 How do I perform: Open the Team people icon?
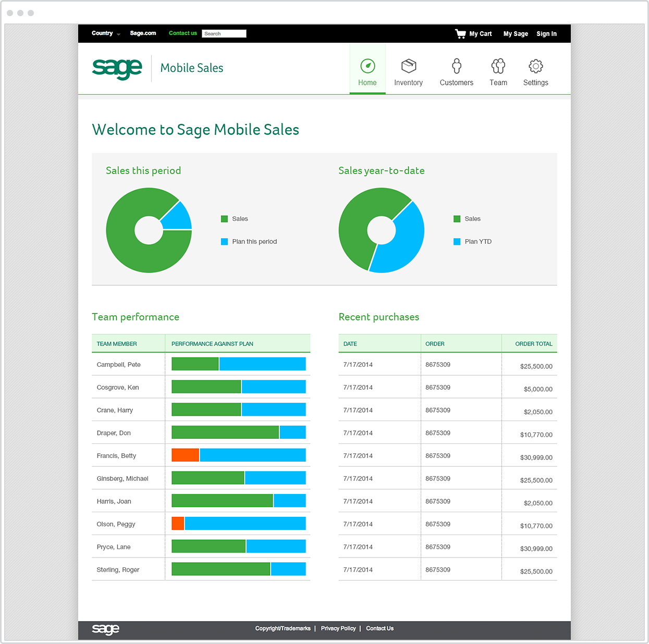[498, 66]
